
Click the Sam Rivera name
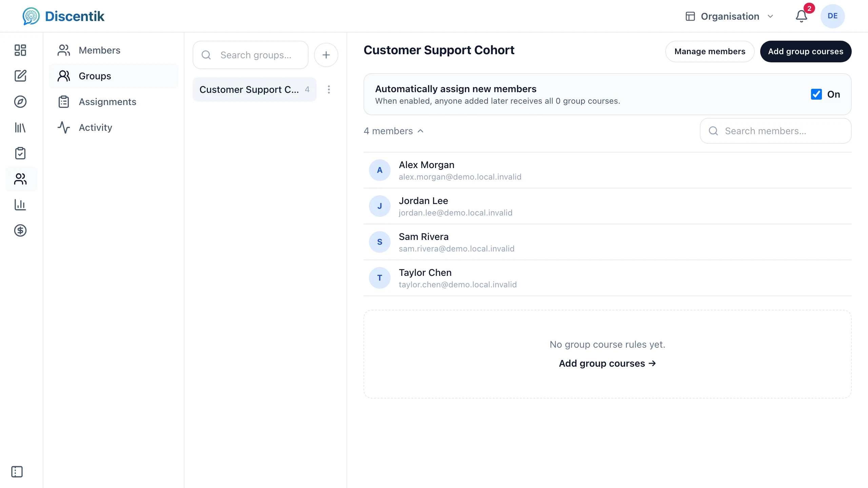point(423,237)
